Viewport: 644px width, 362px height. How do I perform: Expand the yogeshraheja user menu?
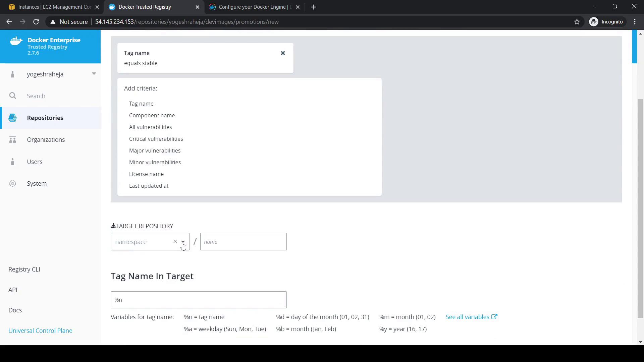click(x=94, y=74)
